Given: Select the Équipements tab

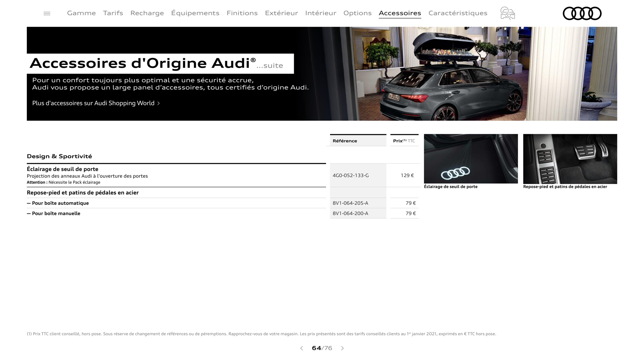Looking at the screenshot, I should (x=195, y=13).
